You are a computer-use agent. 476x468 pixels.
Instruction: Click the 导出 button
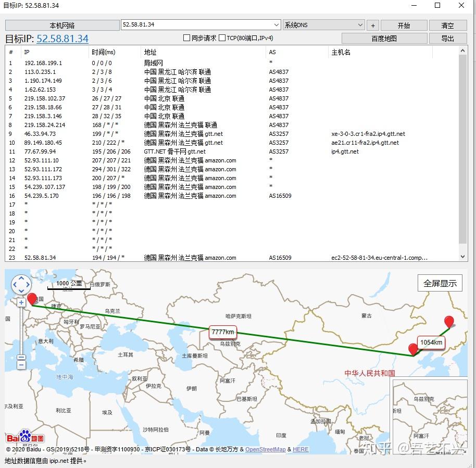(448, 39)
